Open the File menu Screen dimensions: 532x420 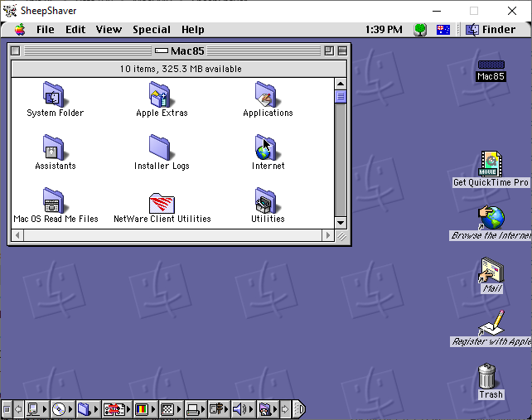coord(45,30)
